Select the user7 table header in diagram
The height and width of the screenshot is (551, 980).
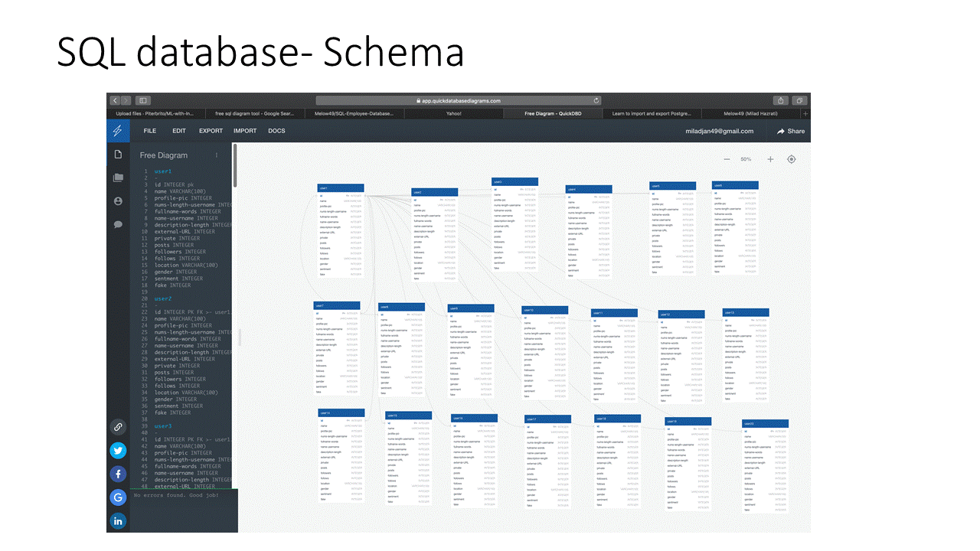click(336, 306)
